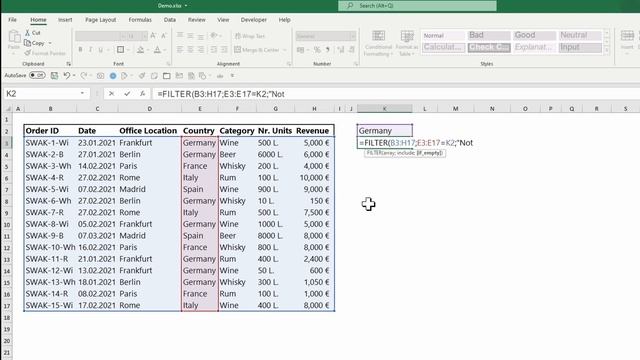Toggle Underline formatting
The image size is (640, 360).
[x=100, y=50]
